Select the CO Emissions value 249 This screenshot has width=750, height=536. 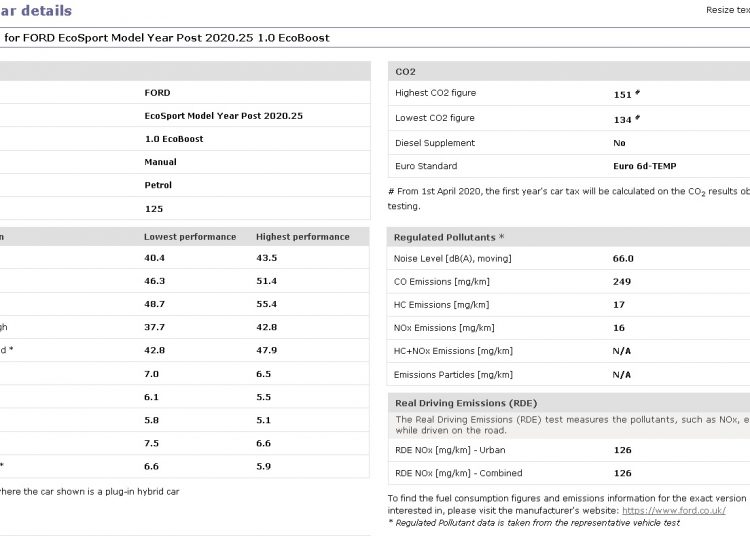coord(621,282)
